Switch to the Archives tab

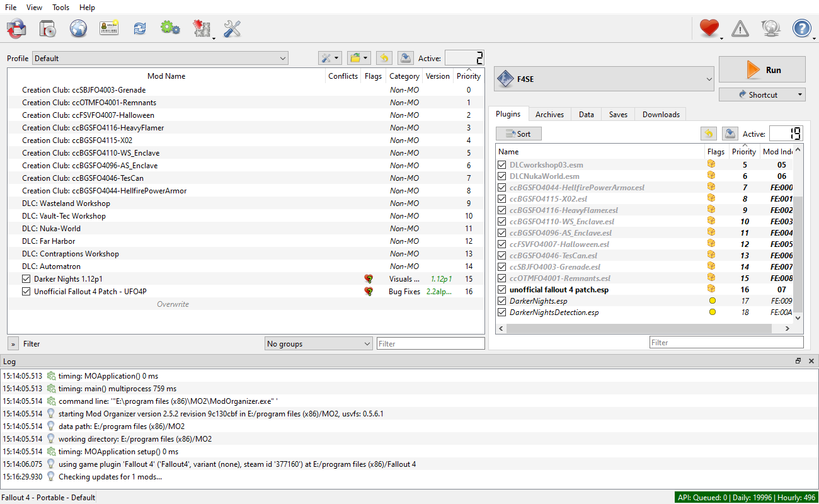point(549,115)
